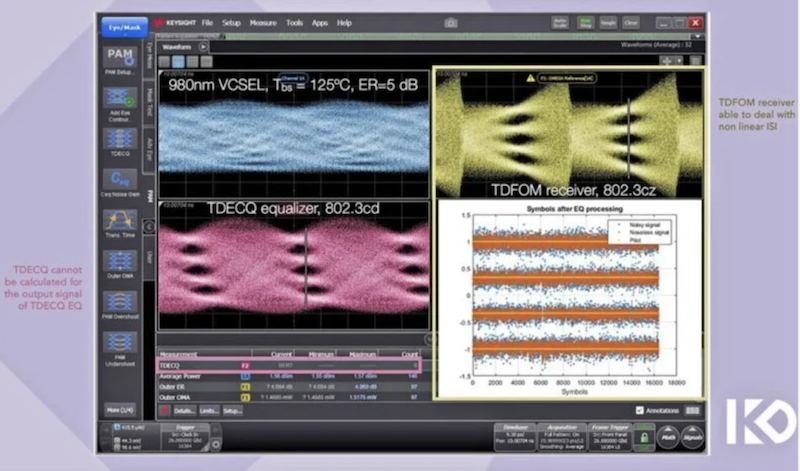Click the gear icon next to Trigger
This screenshot has height=471, width=800.
pos(216,444)
